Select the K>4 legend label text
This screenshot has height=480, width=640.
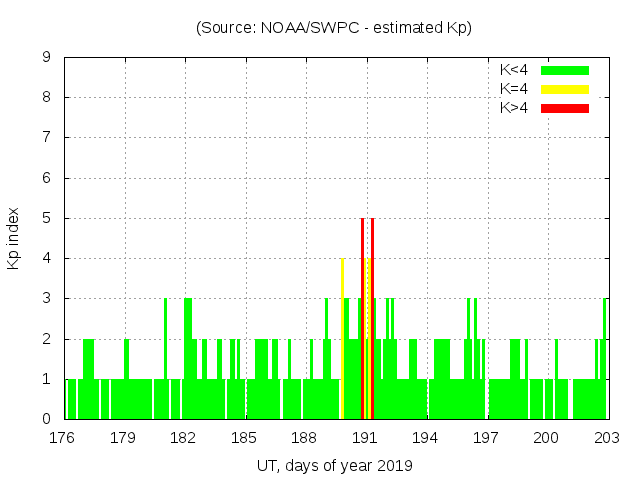[514, 108]
